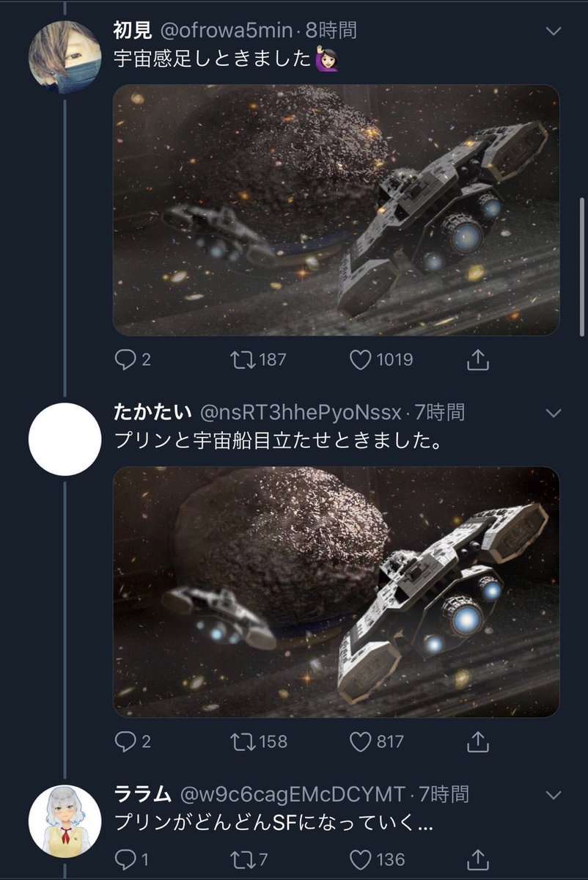Share たかたい's tweet via share icon
Viewport: 588px width, 880px height.
477,741
